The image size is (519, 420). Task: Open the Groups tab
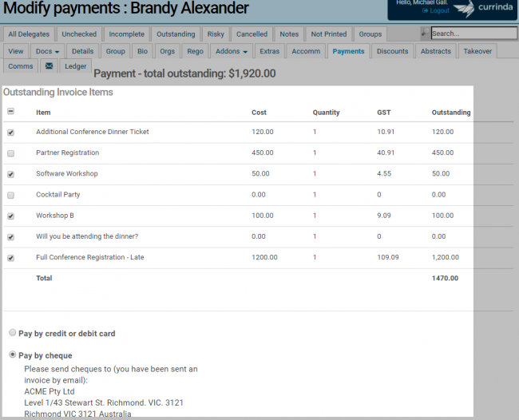pos(370,34)
